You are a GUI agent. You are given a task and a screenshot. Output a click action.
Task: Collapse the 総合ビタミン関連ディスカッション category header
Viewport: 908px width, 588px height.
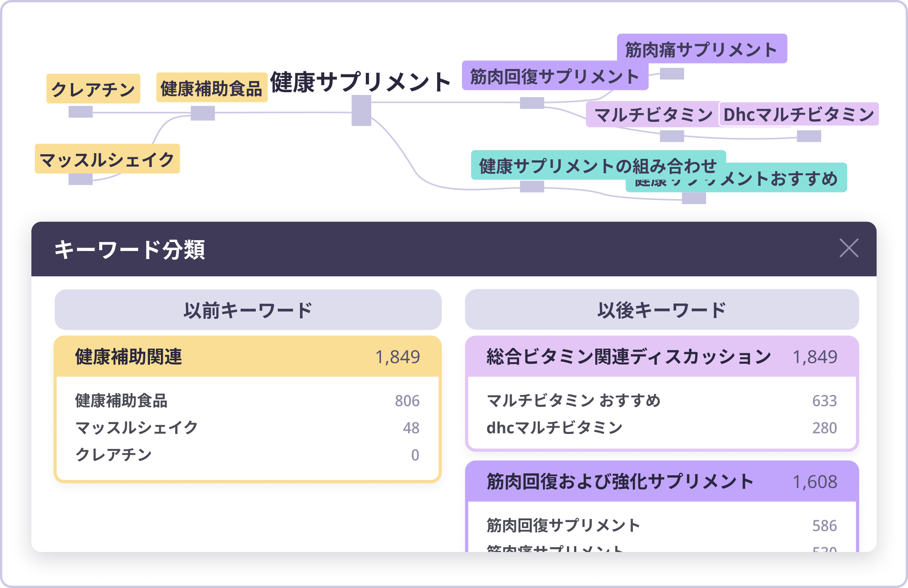(662, 356)
